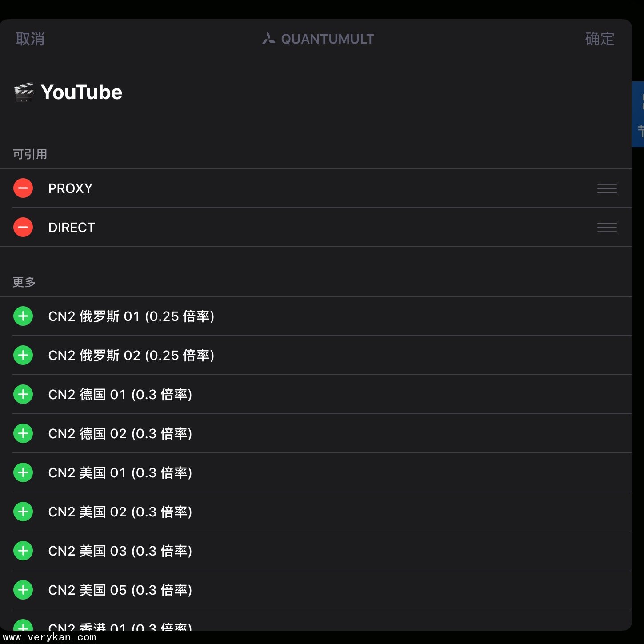The width and height of the screenshot is (644, 644).
Task: Click the YouTube clapperboard icon
Action: [24, 92]
